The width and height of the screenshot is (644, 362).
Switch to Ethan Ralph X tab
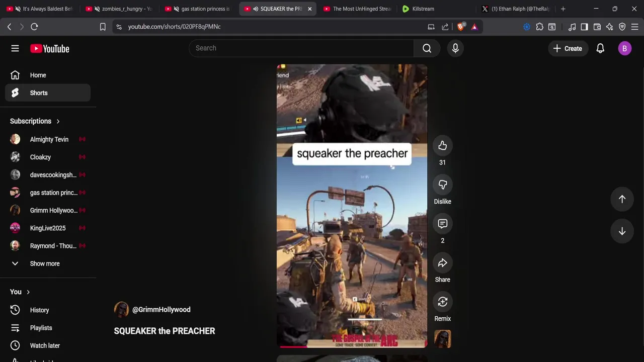[x=516, y=9]
